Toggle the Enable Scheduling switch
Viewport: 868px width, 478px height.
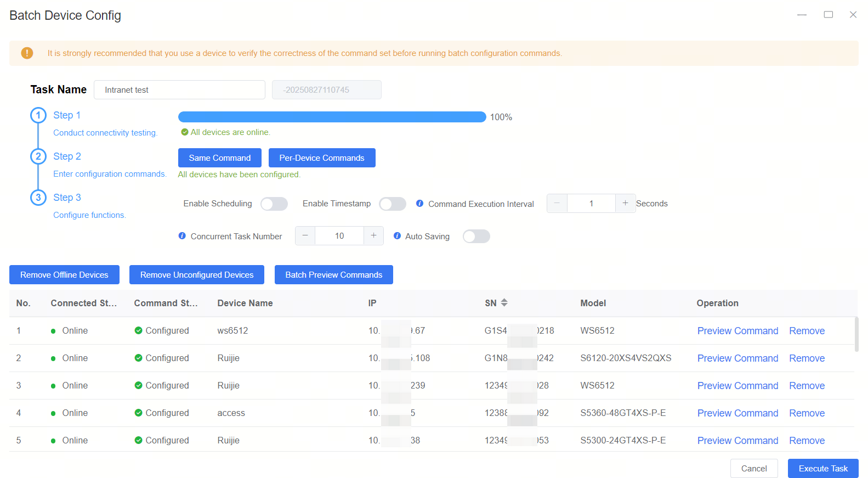274,204
